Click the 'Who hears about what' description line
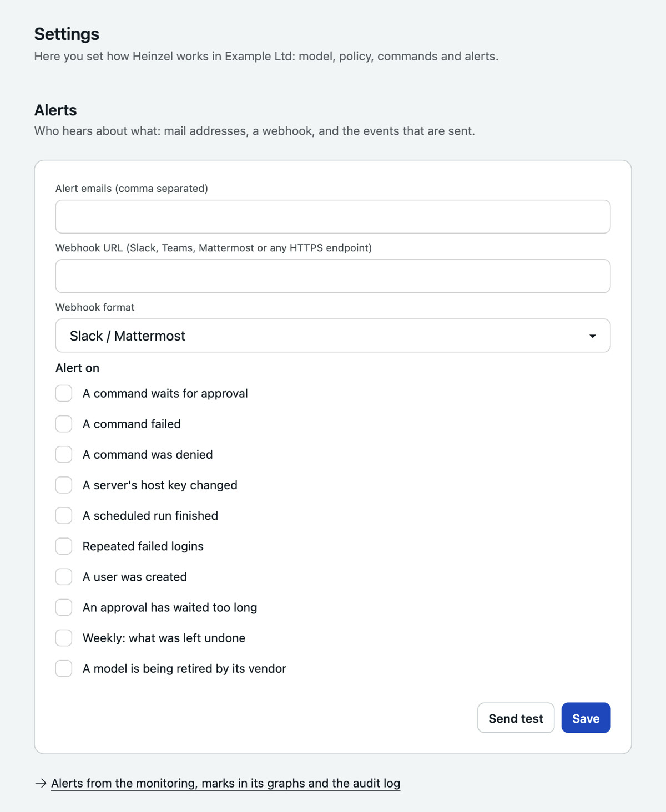 tap(255, 131)
